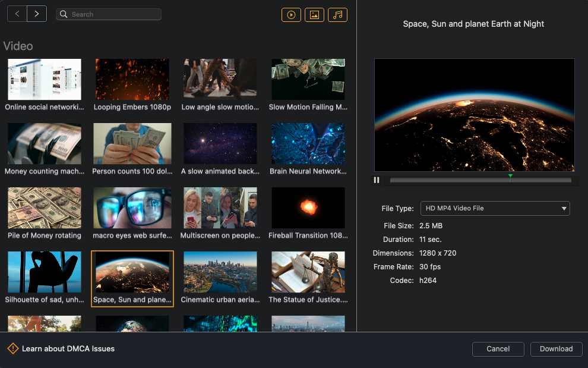Click the Pile of Money rotating caption
The height and width of the screenshot is (368, 588).
[45, 235]
